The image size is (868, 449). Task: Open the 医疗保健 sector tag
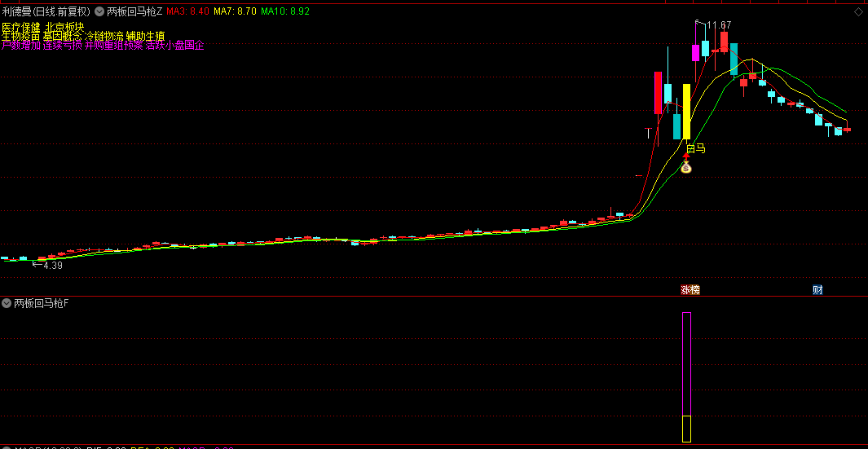point(21,27)
